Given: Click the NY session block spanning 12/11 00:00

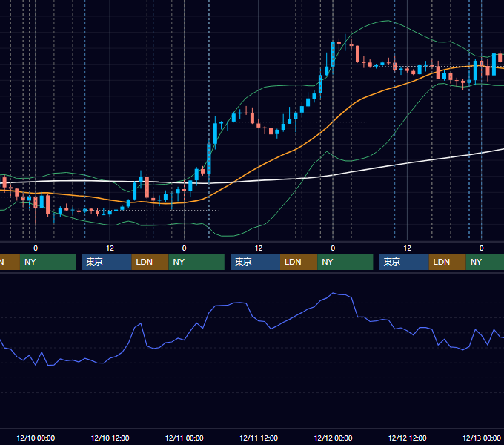Looking at the screenshot, I should [196, 262].
